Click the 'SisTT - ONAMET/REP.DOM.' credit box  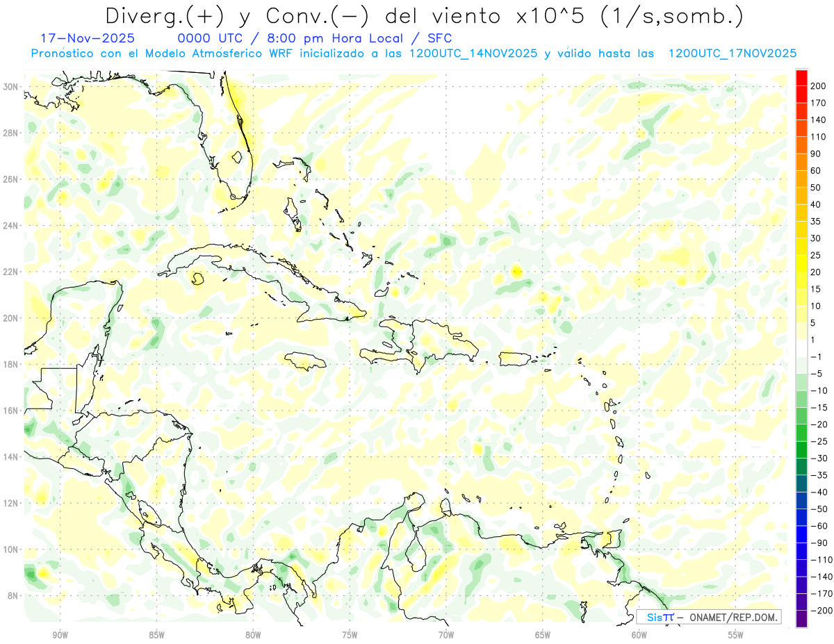click(x=708, y=617)
